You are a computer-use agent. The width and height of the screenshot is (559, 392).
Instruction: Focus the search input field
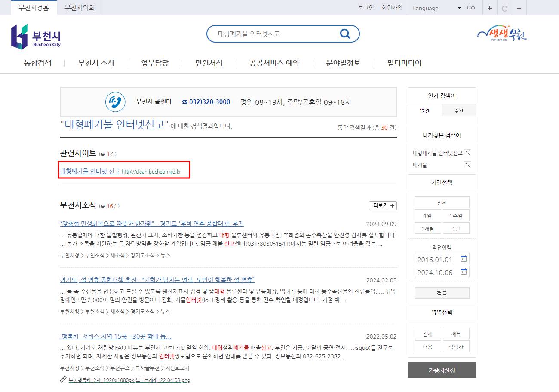[x=275, y=34]
